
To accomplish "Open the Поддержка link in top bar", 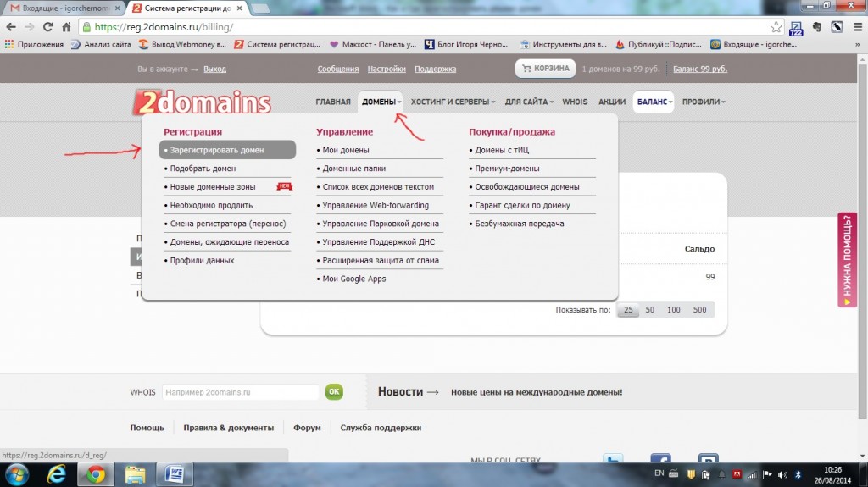I will (x=435, y=69).
